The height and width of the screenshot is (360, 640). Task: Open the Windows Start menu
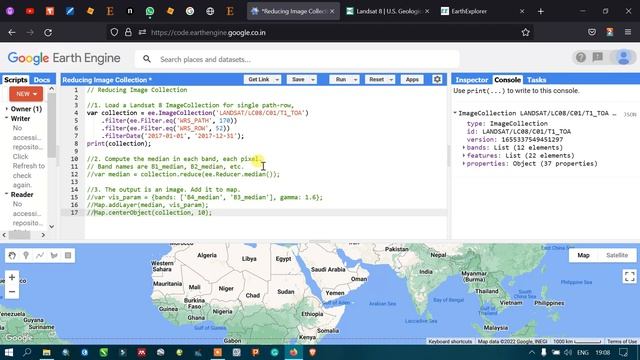[9, 352]
